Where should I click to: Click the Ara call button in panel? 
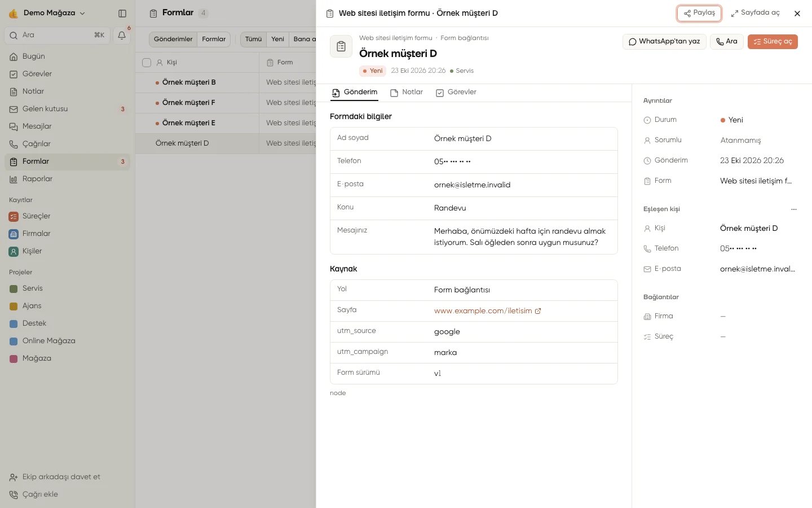[727, 42]
